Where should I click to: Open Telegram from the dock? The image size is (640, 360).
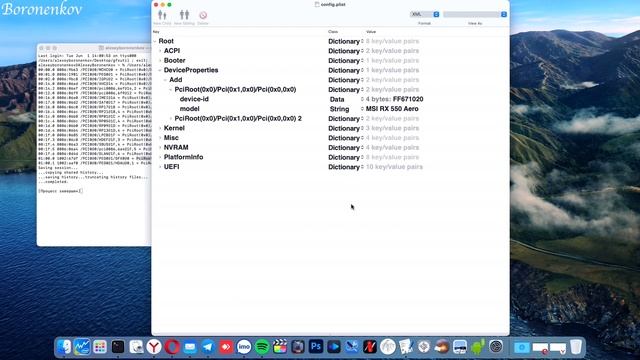[x=208, y=347]
